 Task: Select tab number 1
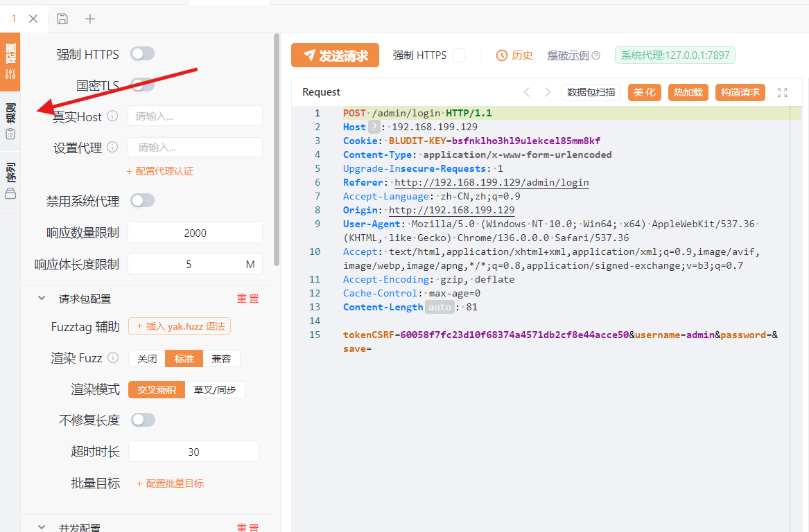tap(13, 19)
